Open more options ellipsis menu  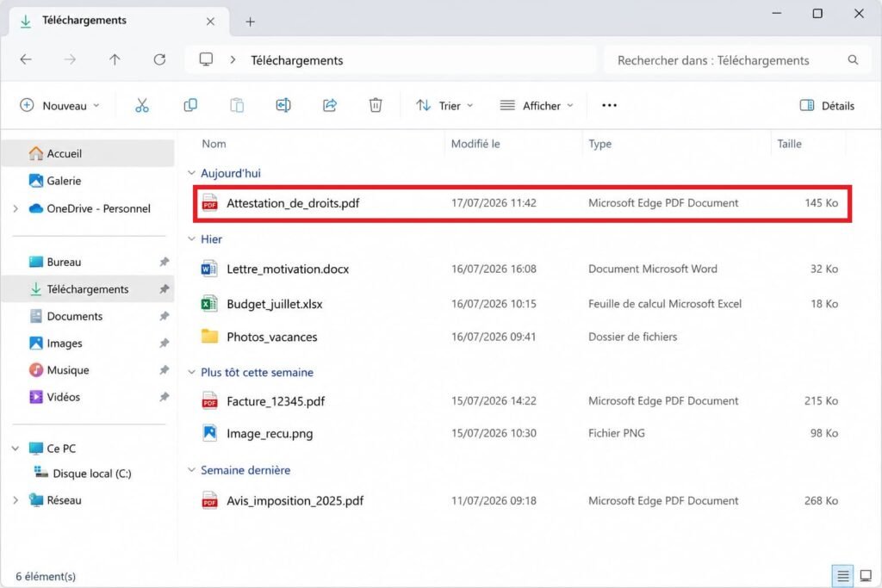pos(609,105)
